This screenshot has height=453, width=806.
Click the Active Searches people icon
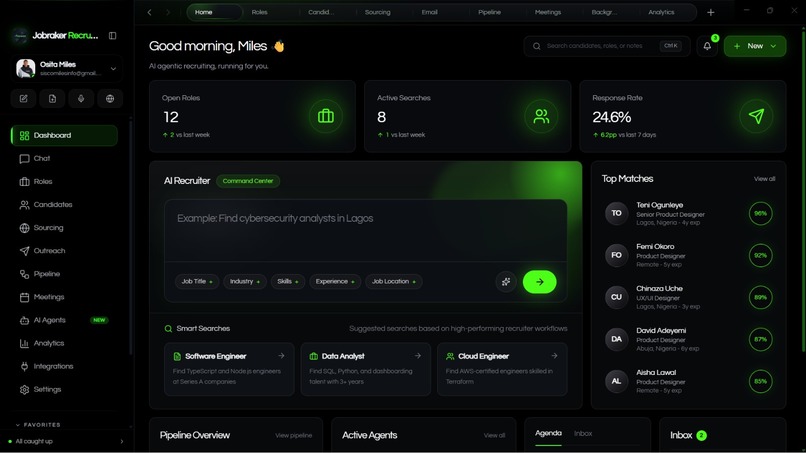click(x=541, y=116)
